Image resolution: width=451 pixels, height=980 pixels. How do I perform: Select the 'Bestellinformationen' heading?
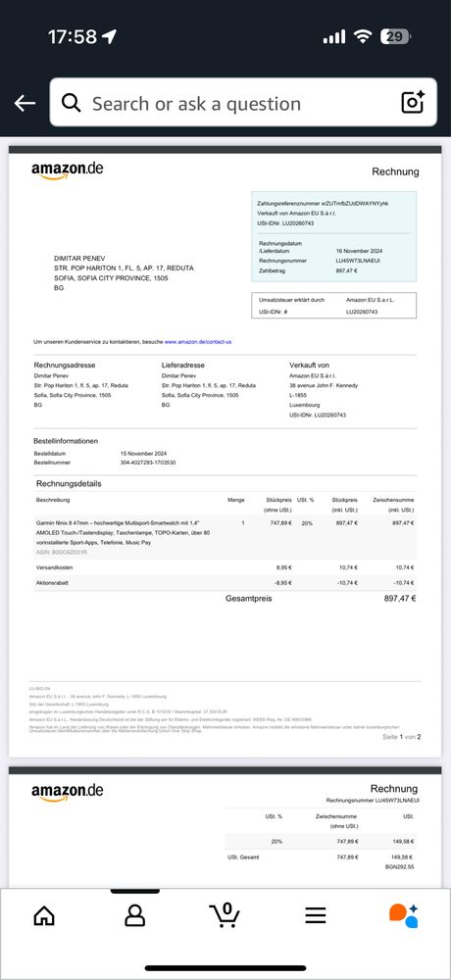click(66, 441)
